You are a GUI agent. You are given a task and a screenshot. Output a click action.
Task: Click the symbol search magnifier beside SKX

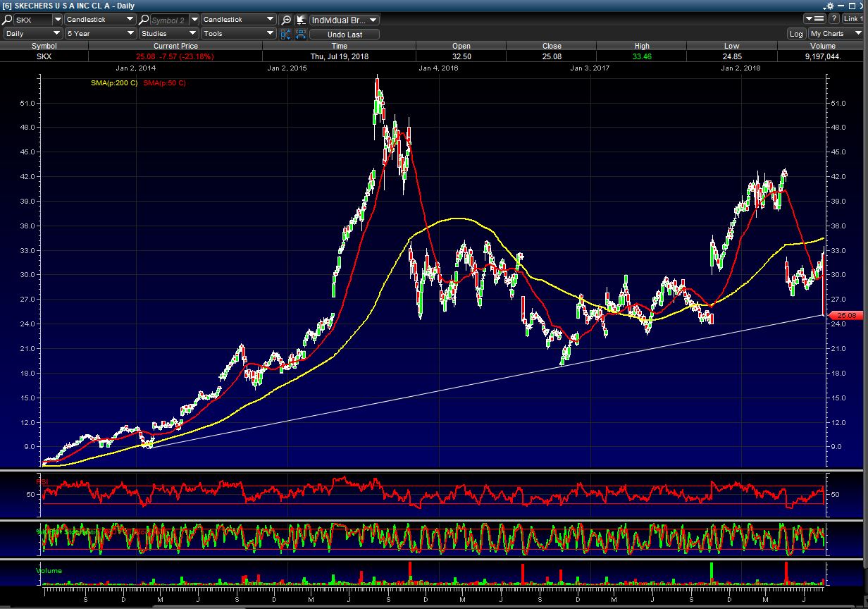pyautogui.click(x=8, y=20)
